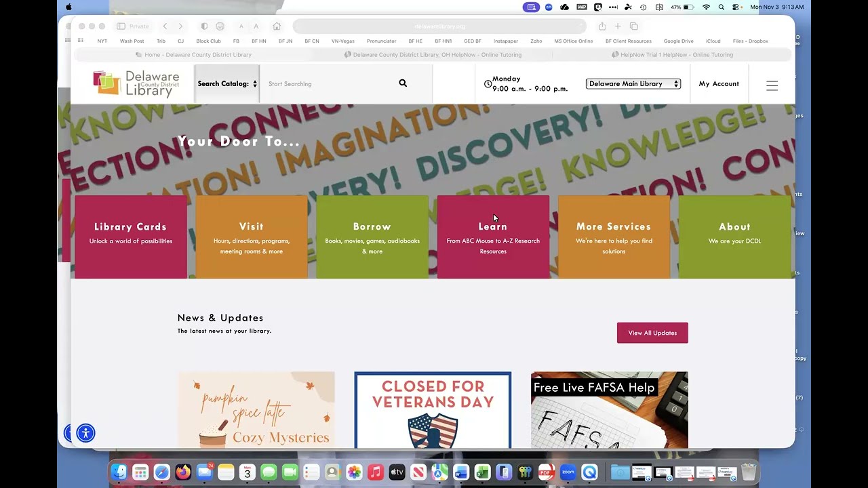Click the View All Updates button
Screen dimensions: 868x488
(x=652, y=333)
